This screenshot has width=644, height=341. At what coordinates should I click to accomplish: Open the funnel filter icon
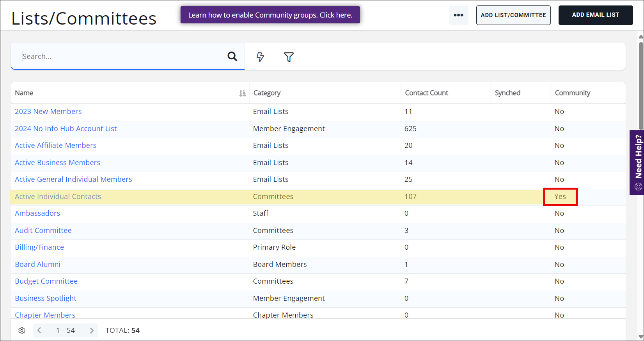(289, 57)
